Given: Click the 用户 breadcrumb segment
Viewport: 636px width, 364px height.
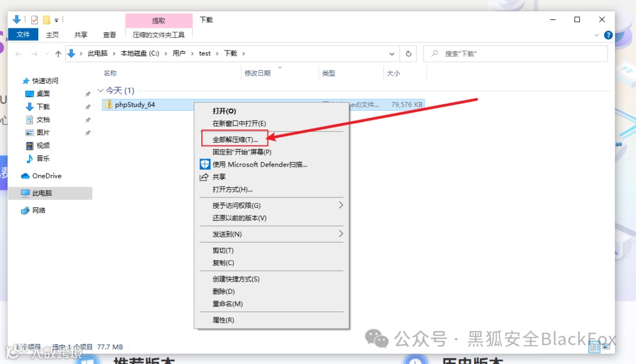Looking at the screenshot, I should (x=179, y=53).
